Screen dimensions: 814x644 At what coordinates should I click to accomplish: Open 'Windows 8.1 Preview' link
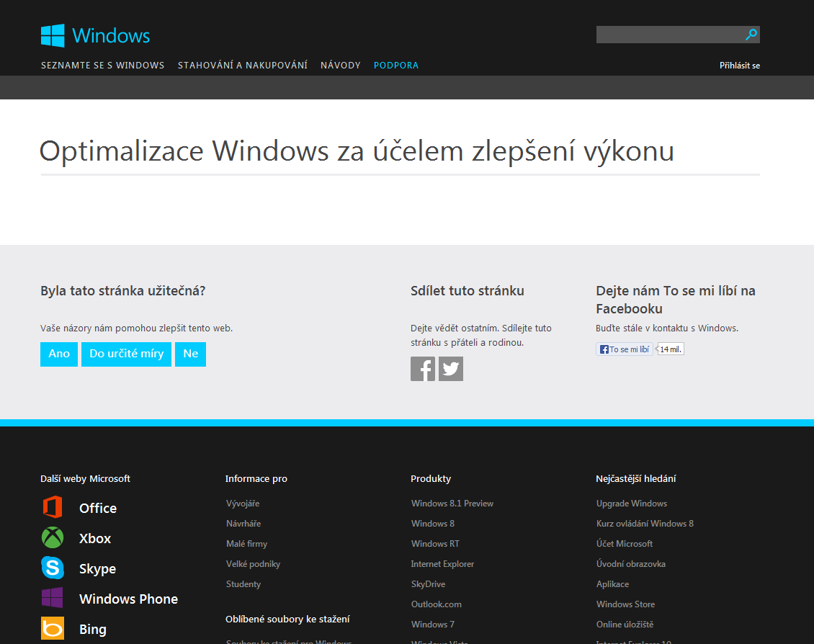pyautogui.click(x=452, y=504)
